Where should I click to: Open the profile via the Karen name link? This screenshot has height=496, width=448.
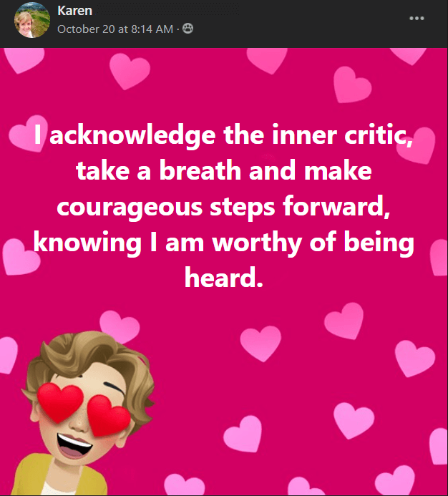point(74,11)
